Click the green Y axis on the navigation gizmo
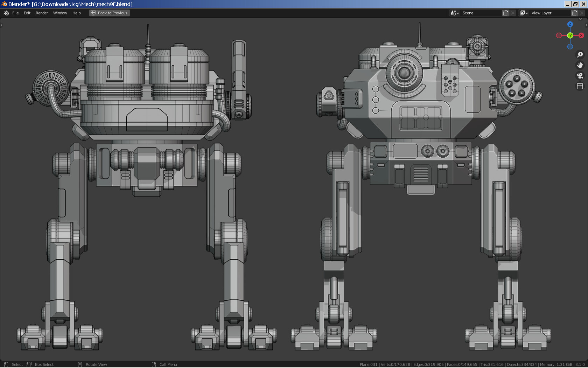This screenshot has height=368, width=588. coord(570,35)
